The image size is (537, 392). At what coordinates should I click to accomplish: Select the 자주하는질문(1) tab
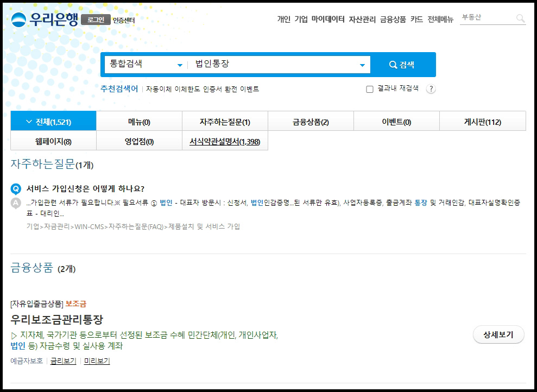pyautogui.click(x=225, y=122)
